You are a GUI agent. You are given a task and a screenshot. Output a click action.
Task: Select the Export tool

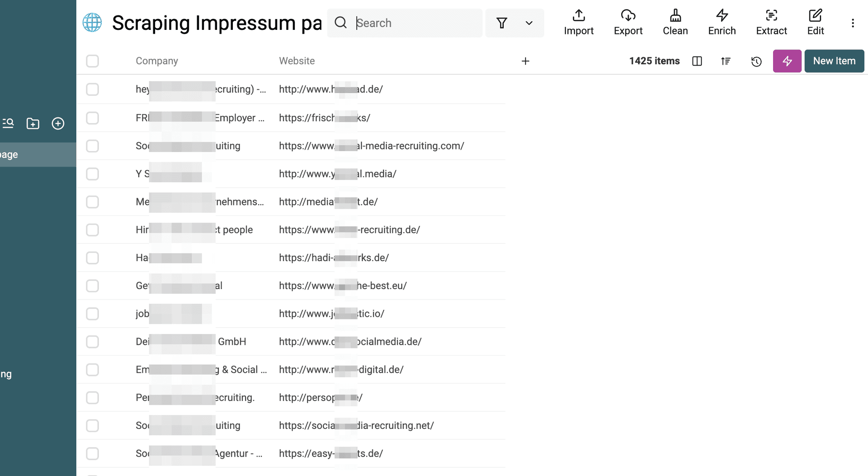(x=628, y=22)
